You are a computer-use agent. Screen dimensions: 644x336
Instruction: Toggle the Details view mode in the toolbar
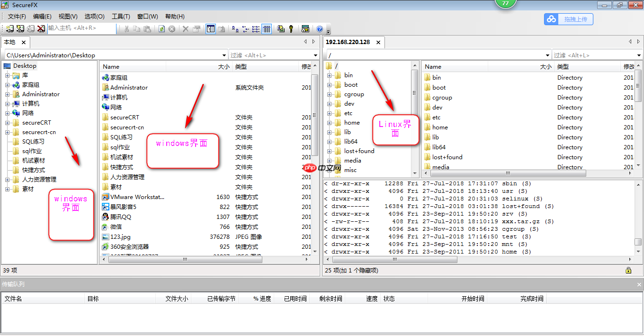point(267,28)
